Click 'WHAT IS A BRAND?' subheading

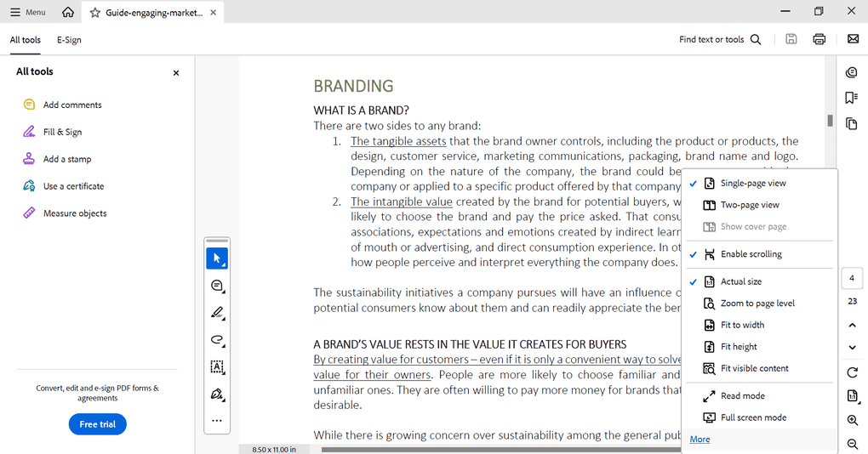coord(361,110)
